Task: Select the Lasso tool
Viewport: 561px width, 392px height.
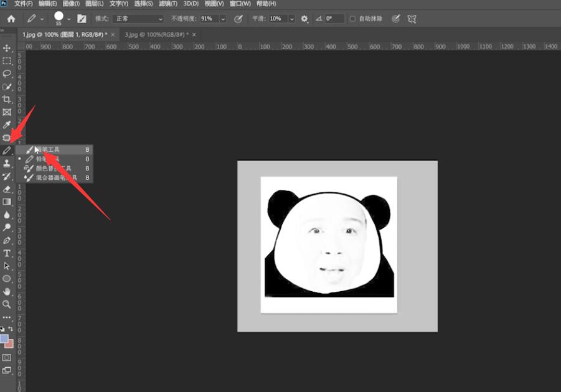Action: click(x=6, y=74)
